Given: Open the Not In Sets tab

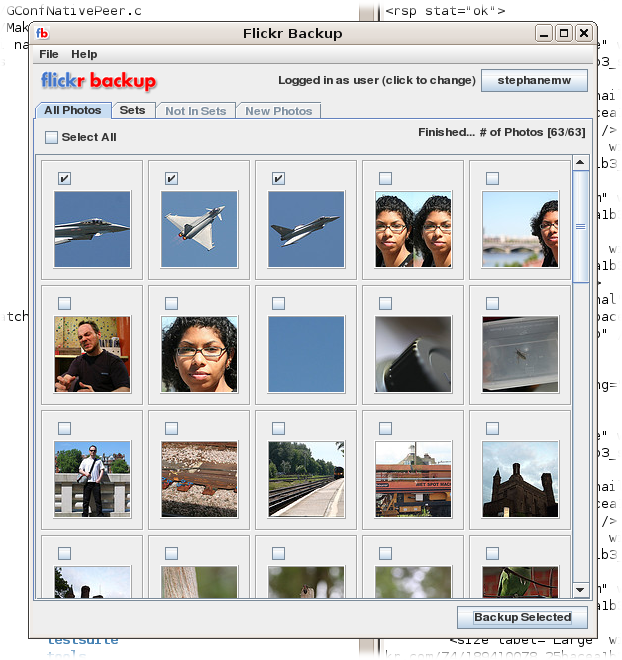Looking at the screenshot, I should (x=196, y=111).
